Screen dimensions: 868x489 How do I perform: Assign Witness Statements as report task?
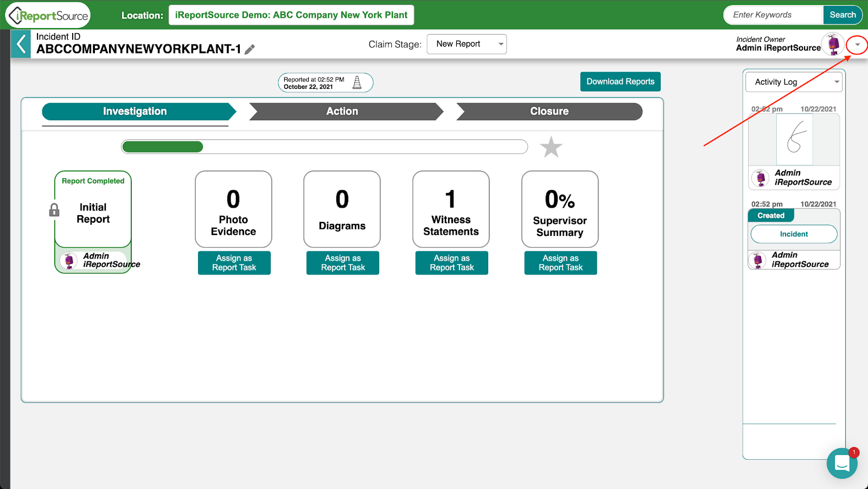(452, 263)
